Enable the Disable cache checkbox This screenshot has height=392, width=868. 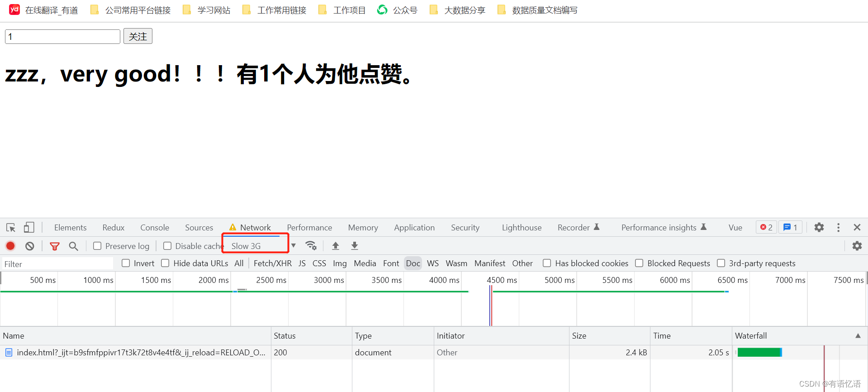pyautogui.click(x=167, y=246)
